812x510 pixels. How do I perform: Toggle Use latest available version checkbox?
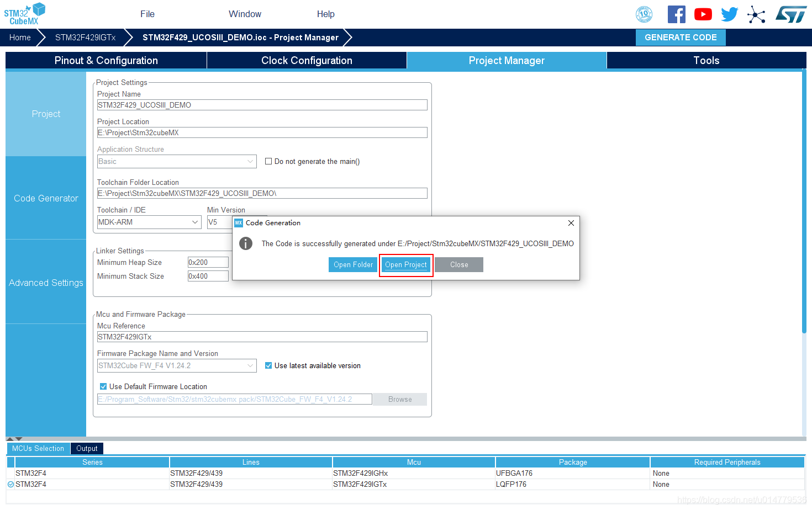(268, 365)
